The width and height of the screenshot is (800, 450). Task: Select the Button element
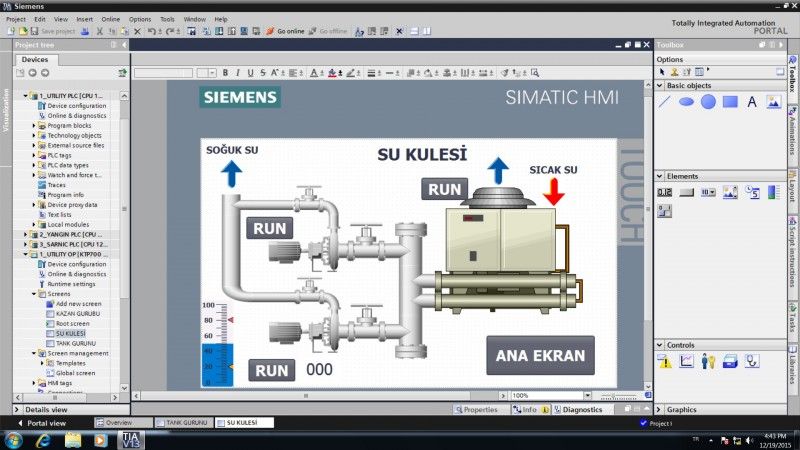tap(686, 192)
